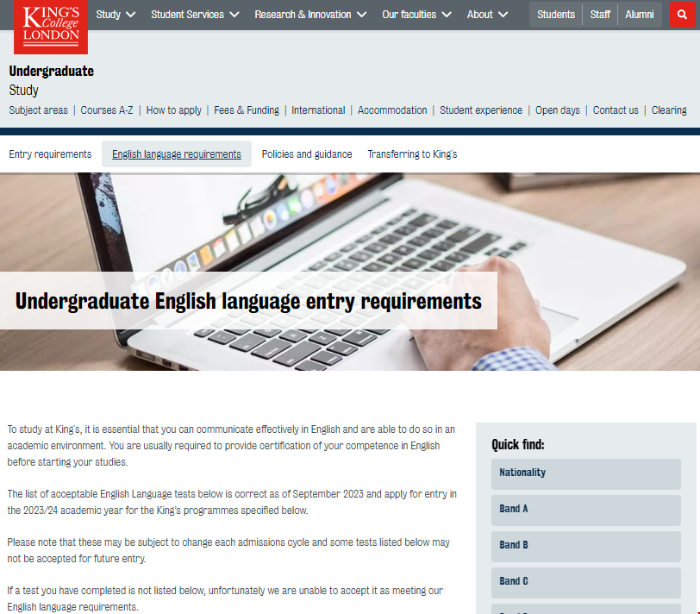Click the King's College London logo

(x=50, y=27)
